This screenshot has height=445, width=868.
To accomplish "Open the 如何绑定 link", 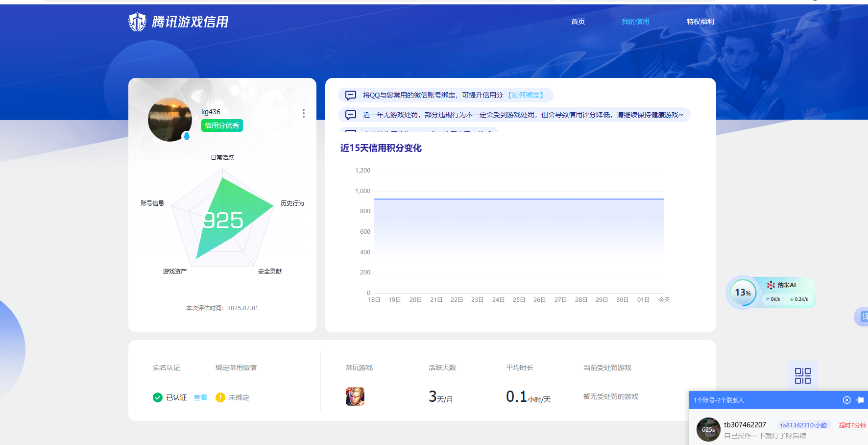I will (x=526, y=95).
